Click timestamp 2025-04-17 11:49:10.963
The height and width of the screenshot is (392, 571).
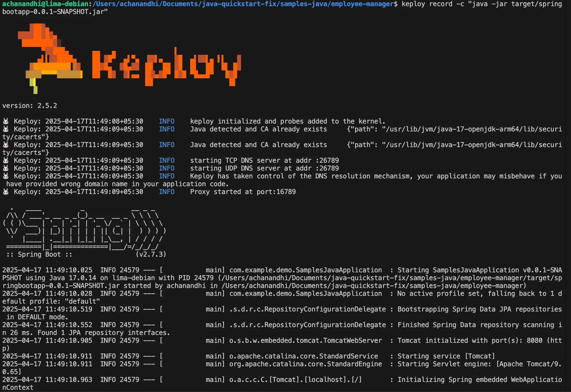47,380
